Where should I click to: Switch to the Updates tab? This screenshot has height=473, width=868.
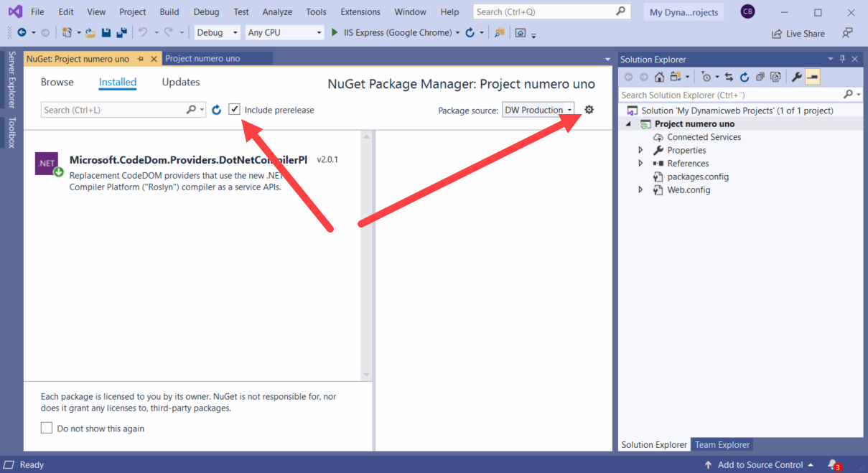[x=181, y=82]
